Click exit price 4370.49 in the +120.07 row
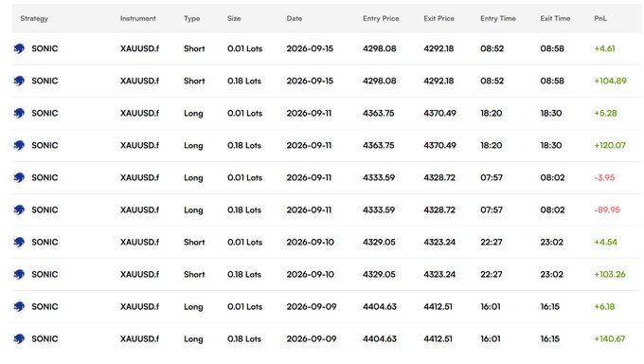Screen dimensions: 644x364 [x=439, y=146]
